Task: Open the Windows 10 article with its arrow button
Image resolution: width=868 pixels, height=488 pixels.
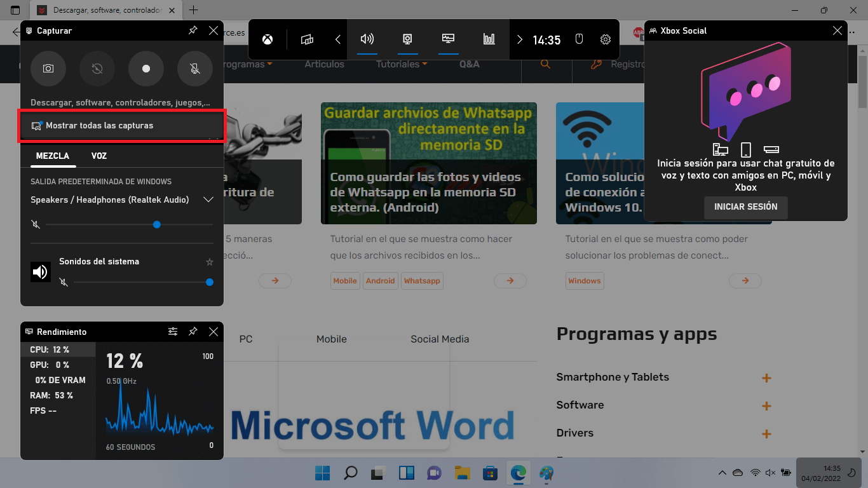Action: (745, 280)
